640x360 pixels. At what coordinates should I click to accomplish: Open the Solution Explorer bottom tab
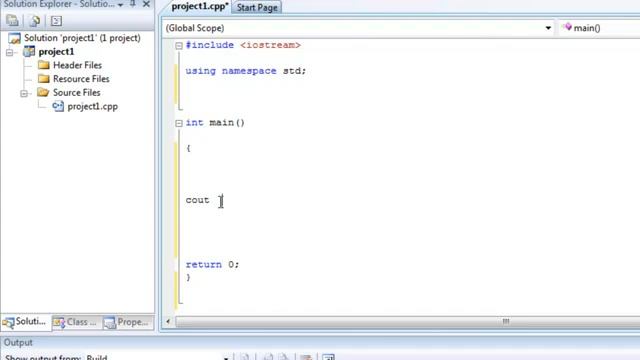(x=26, y=322)
